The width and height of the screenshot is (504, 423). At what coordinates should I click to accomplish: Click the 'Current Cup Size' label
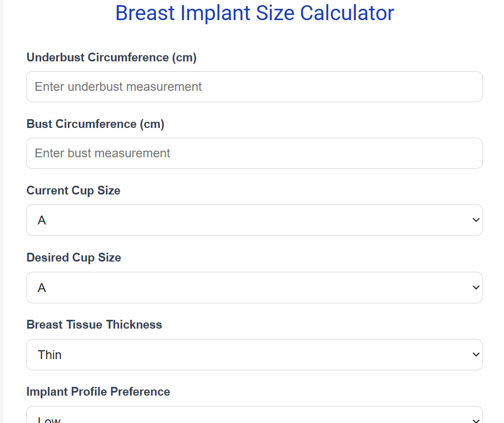coord(73,190)
